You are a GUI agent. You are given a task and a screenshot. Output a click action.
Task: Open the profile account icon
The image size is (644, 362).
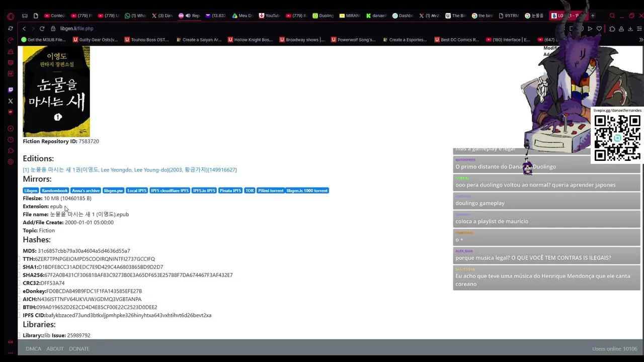pyautogui.click(x=621, y=29)
